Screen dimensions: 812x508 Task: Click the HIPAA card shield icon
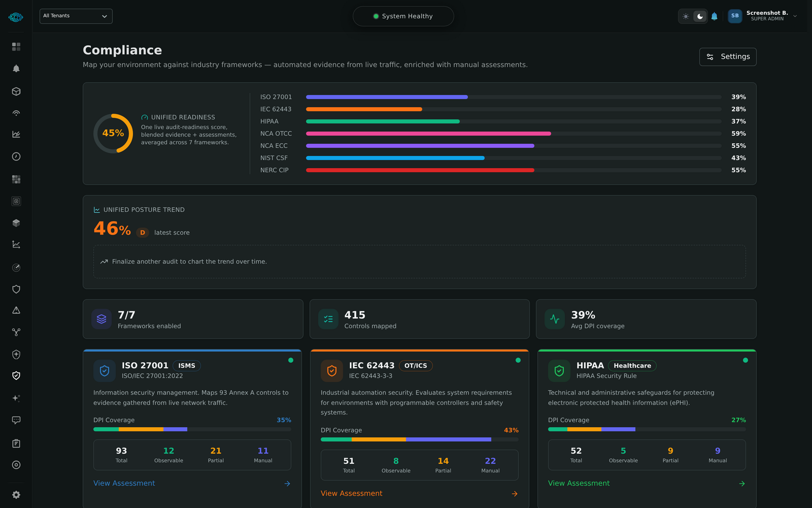(x=559, y=371)
